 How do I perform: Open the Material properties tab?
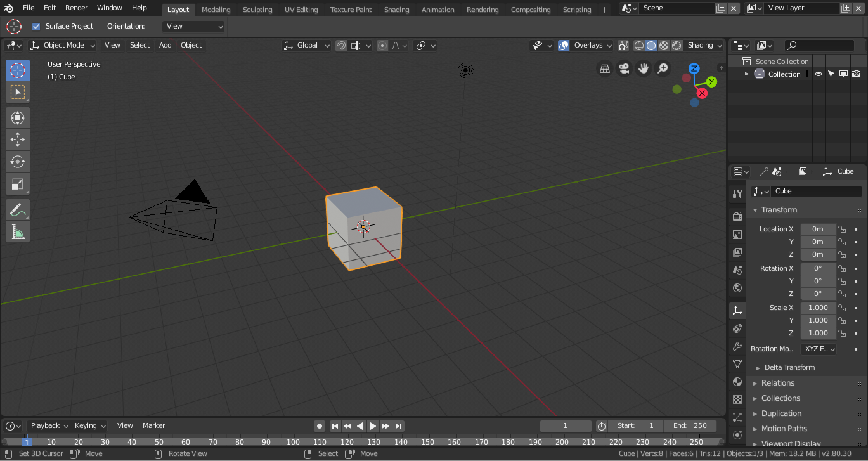click(x=737, y=382)
